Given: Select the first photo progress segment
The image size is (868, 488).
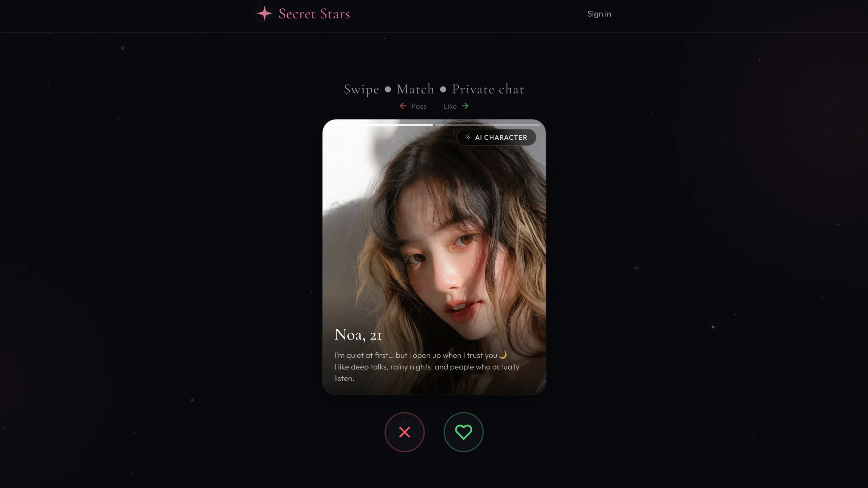Looking at the screenshot, I should point(381,125).
